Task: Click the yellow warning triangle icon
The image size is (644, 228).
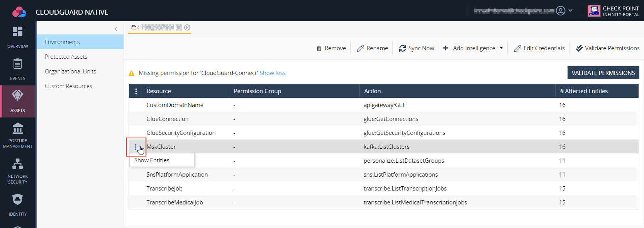Action: 131,73
